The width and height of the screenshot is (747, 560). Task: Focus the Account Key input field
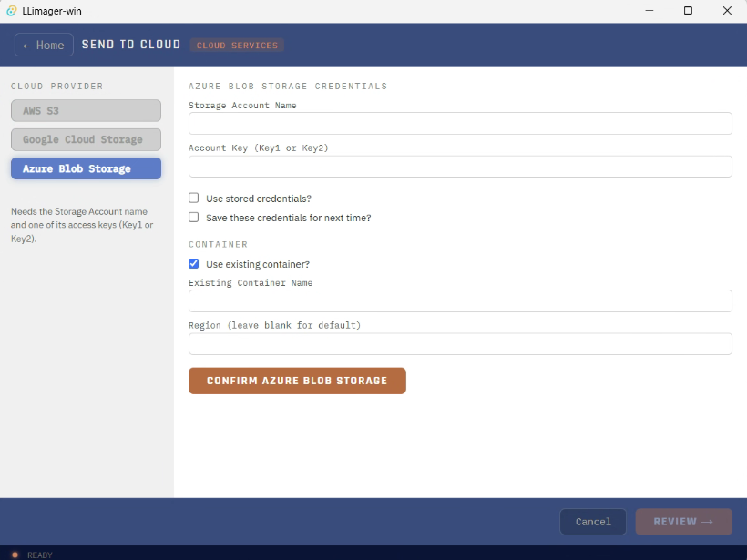(460, 167)
